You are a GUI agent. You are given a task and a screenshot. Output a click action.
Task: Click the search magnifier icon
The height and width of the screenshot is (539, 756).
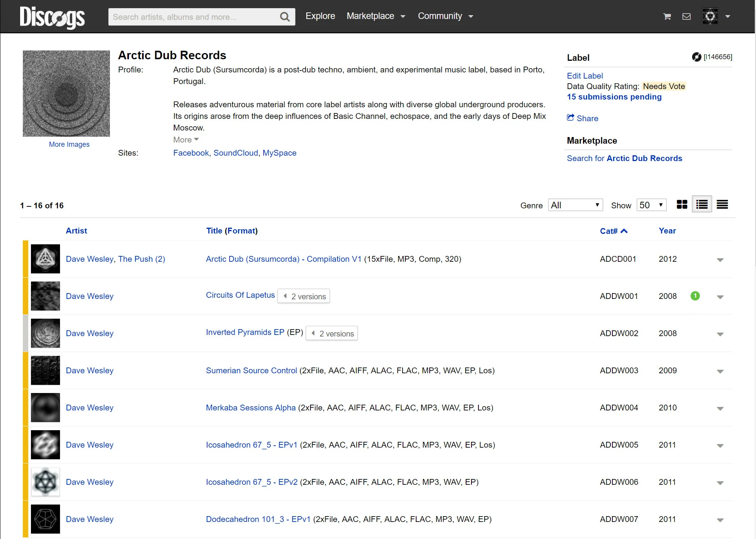285,17
